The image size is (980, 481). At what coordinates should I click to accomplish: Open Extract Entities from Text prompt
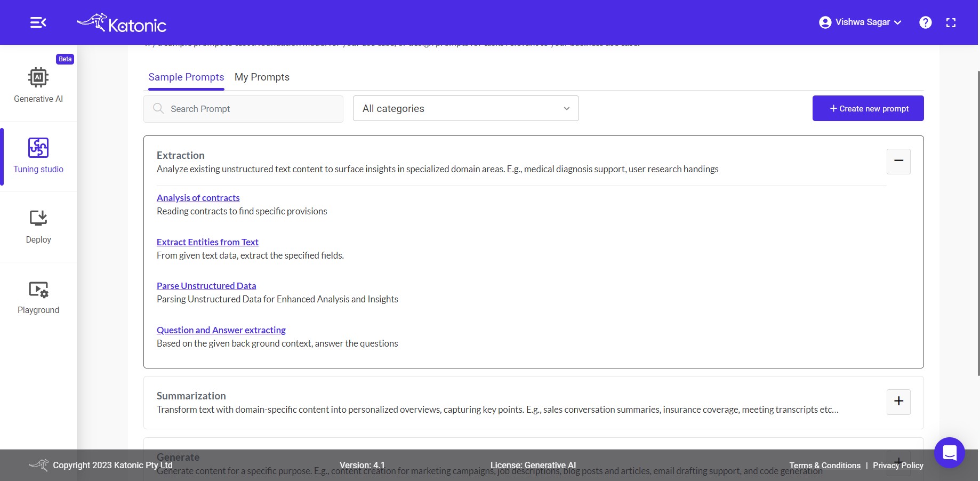click(207, 242)
